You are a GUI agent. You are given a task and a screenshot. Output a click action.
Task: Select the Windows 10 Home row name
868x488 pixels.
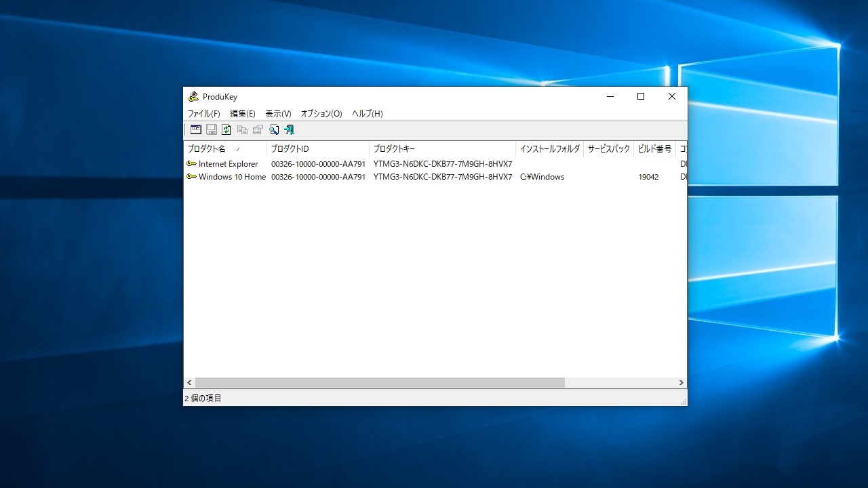pyautogui.click(x=232, y=177)
